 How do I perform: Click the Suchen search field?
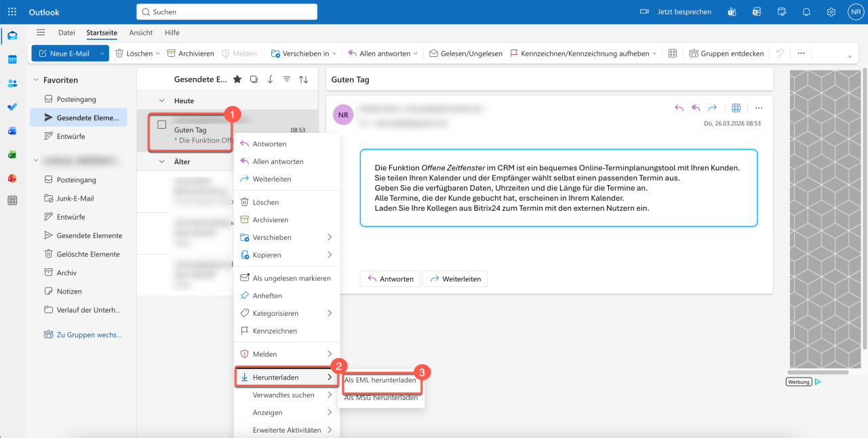point(227,12)
